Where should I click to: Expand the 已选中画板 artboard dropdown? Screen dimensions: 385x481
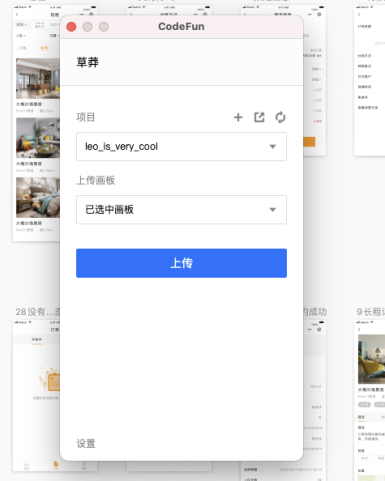click(181, 210)
